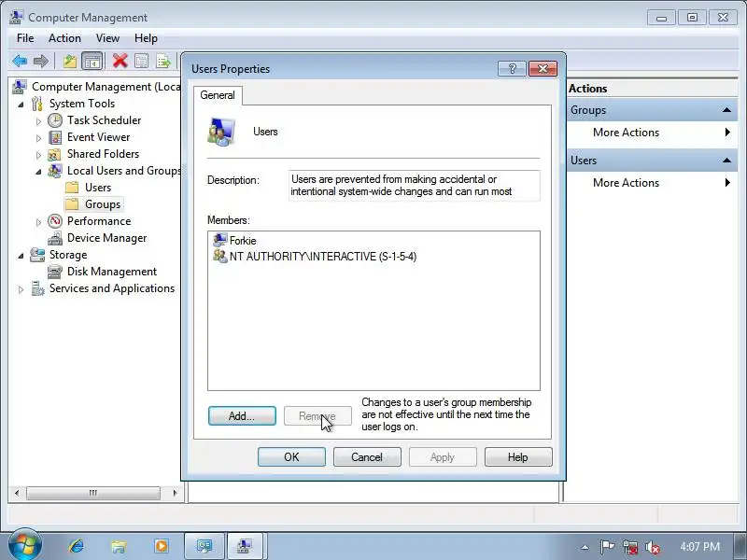Expand the Event Viewer tree node
Screen dimensions: 747x560
click(x=38, y=138)
